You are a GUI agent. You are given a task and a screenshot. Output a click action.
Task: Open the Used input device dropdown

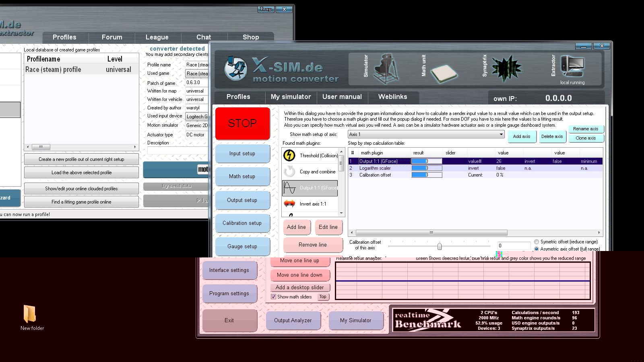pyautogui.click(x=197, y=117)
